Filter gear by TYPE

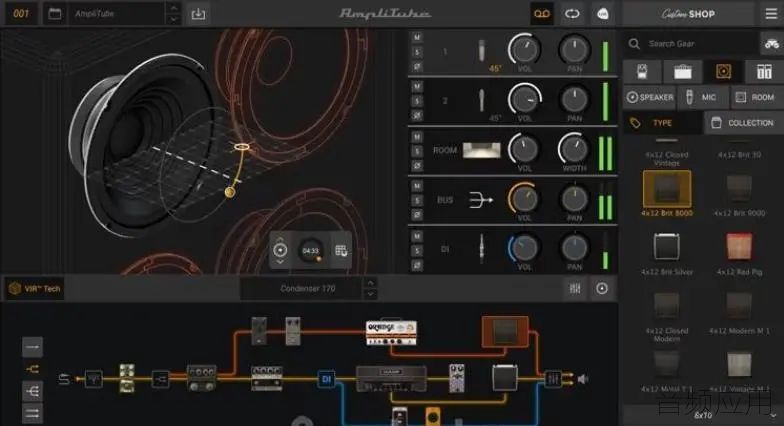(663, 122)
